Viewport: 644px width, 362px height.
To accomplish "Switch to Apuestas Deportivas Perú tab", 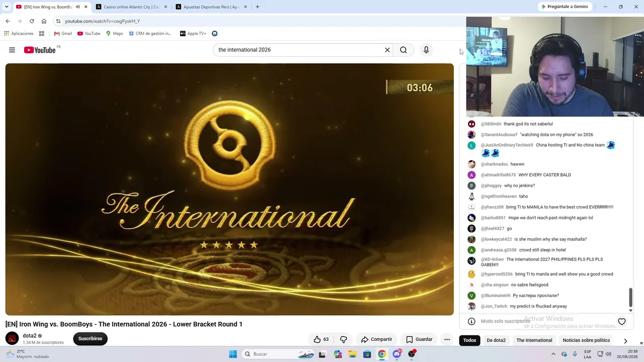I will (212, 7).
